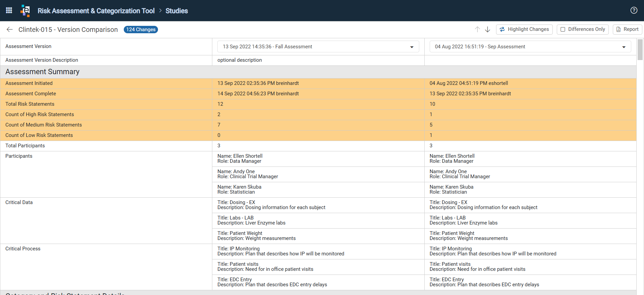Toggle the Highlight Changes button

(x=525, y=30)
